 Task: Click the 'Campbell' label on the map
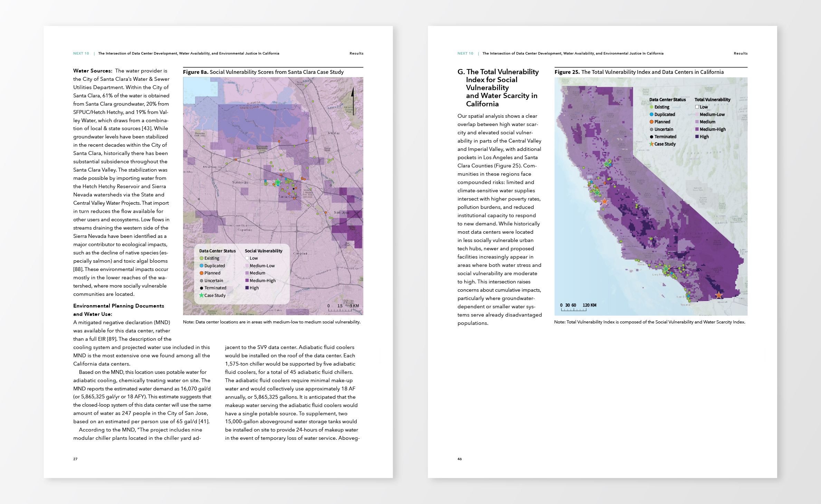tap(300, 253)
